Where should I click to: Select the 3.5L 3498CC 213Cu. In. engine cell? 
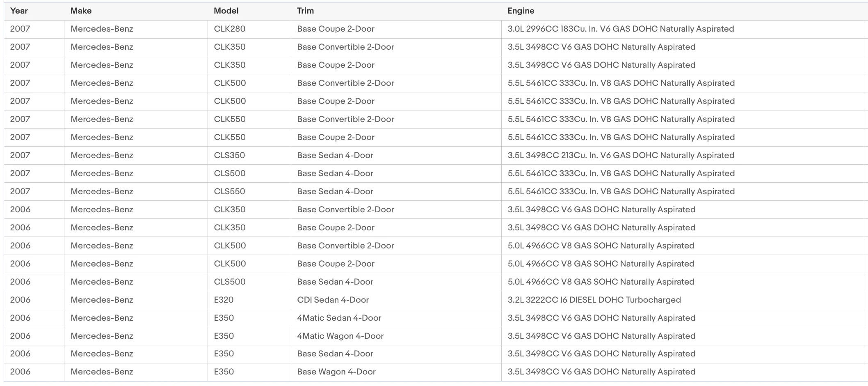pyautogui.click(x=683, y=156)
